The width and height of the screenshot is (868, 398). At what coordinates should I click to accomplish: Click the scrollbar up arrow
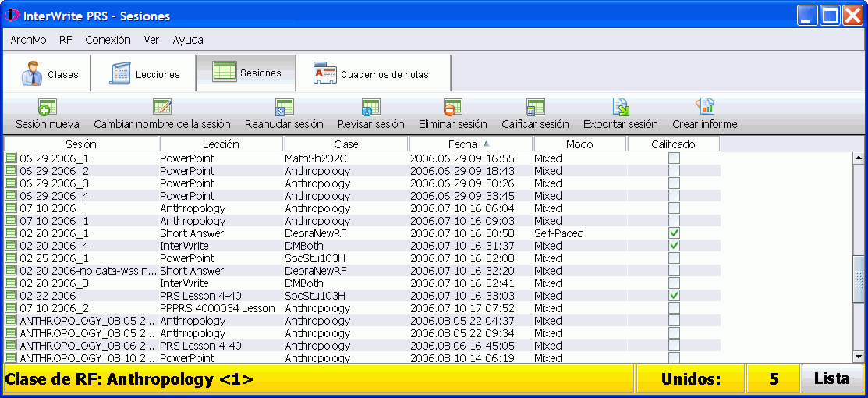click(859, 158)
